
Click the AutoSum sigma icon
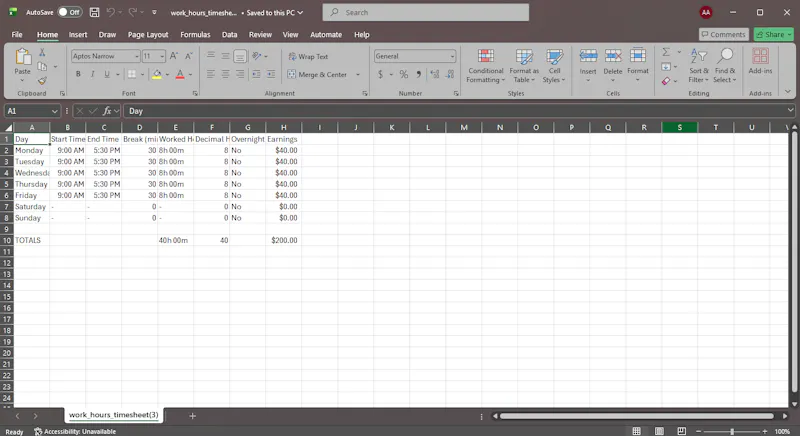[666, 52]
